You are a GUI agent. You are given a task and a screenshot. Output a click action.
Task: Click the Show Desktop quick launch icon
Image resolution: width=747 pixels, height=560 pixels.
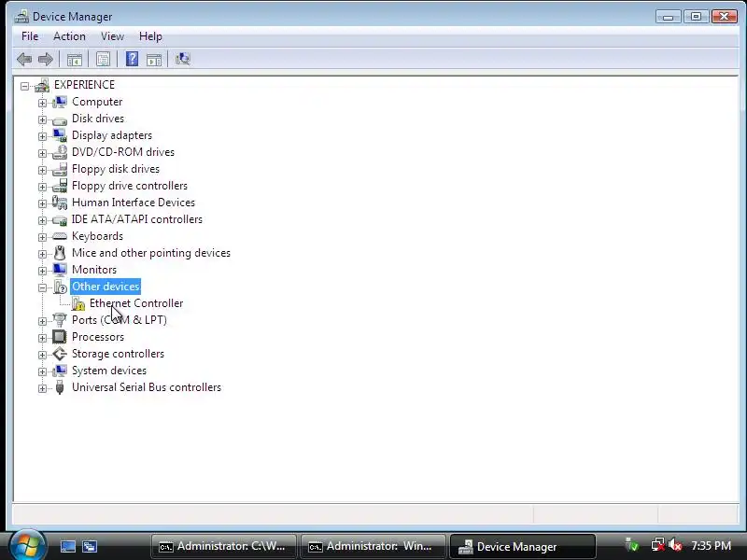click(67, 546)
